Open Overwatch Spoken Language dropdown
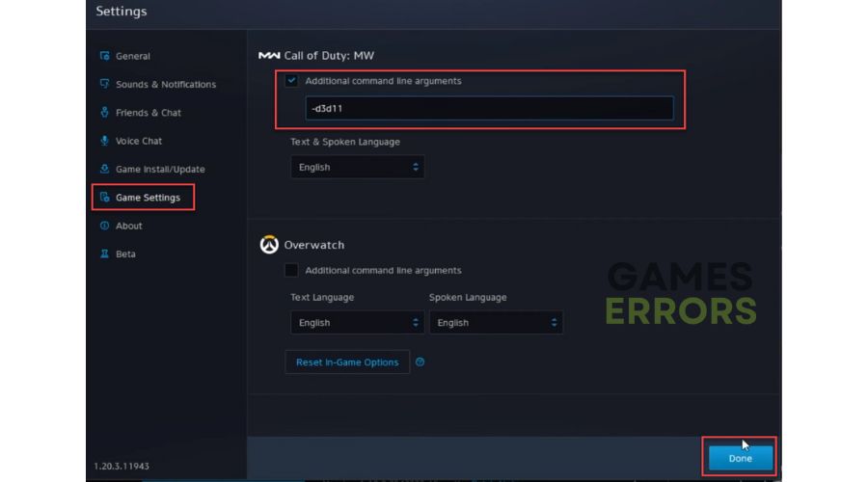This screenshot has height=482, width=868. click(x=496, y=323)
